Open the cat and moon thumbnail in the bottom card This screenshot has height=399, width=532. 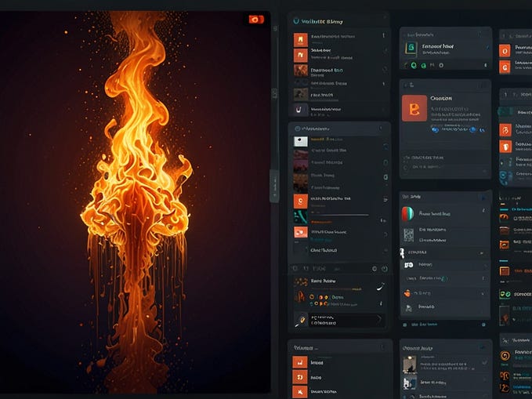click(410, 365)
